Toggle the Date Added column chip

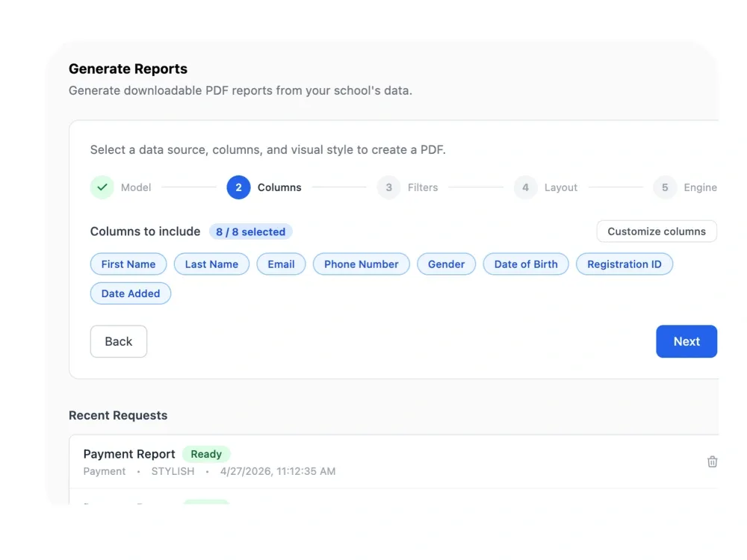[131, 293]
